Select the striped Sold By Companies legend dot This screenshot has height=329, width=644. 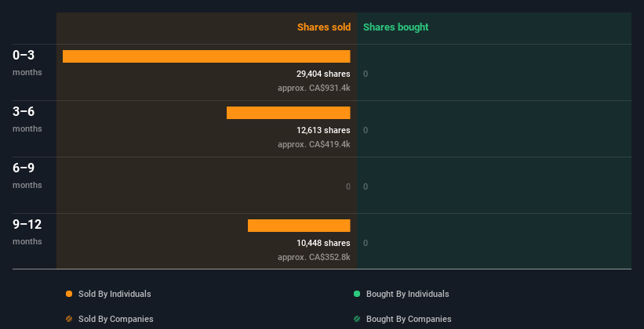point(69,319)
